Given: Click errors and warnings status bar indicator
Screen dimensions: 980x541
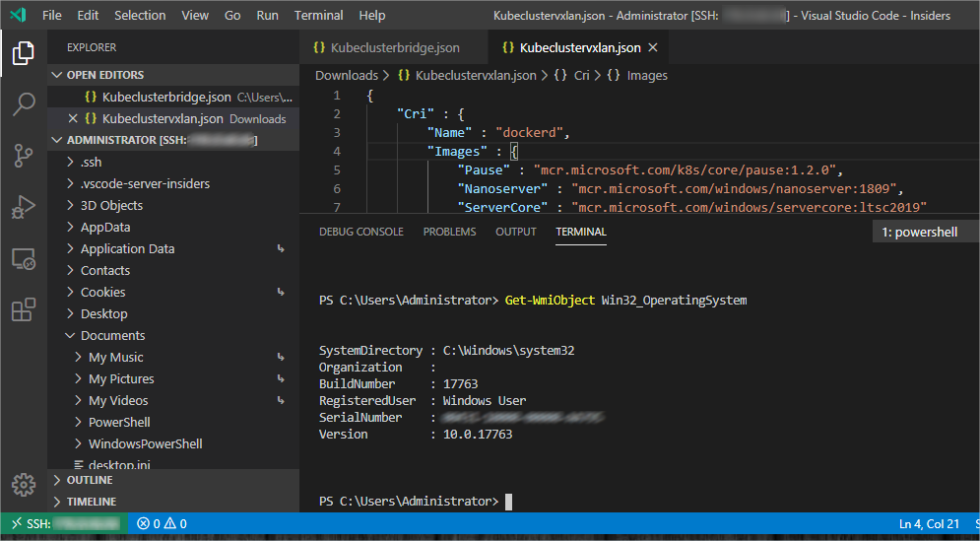Looking at the screenshot, I should tap(162, 524).
